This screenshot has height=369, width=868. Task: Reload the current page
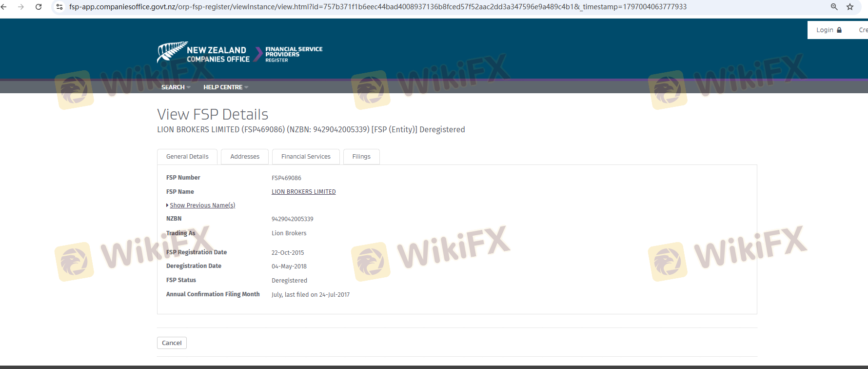(x=39, y=7)
